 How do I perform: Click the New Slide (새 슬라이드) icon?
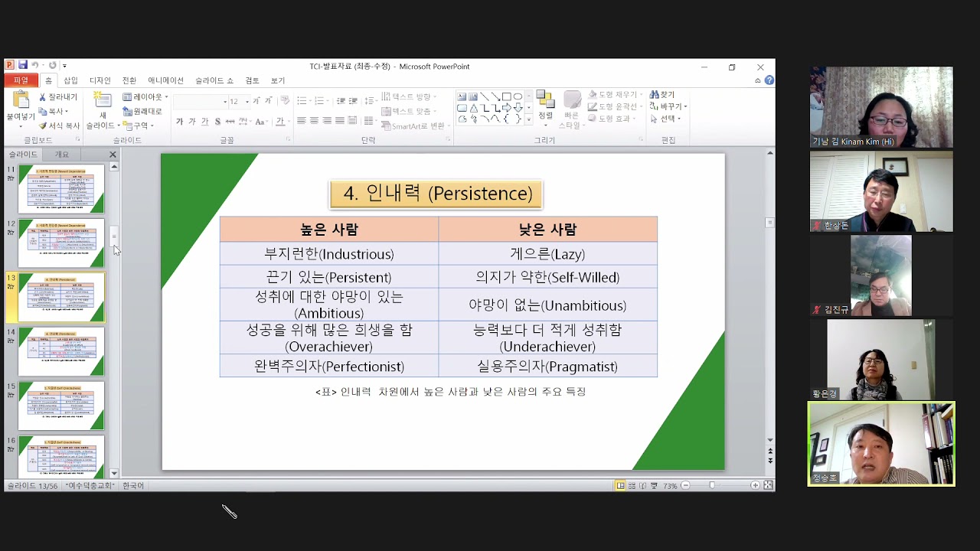pos(103,100)
